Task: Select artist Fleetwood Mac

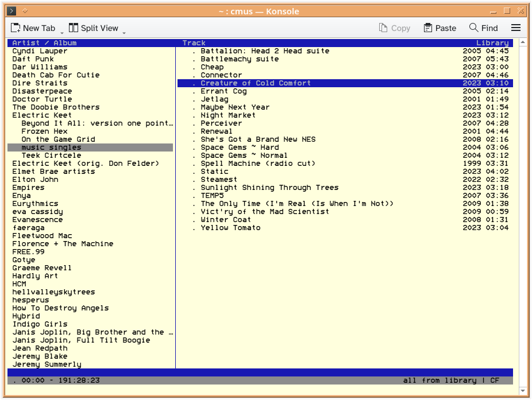Action: point(90,236)
